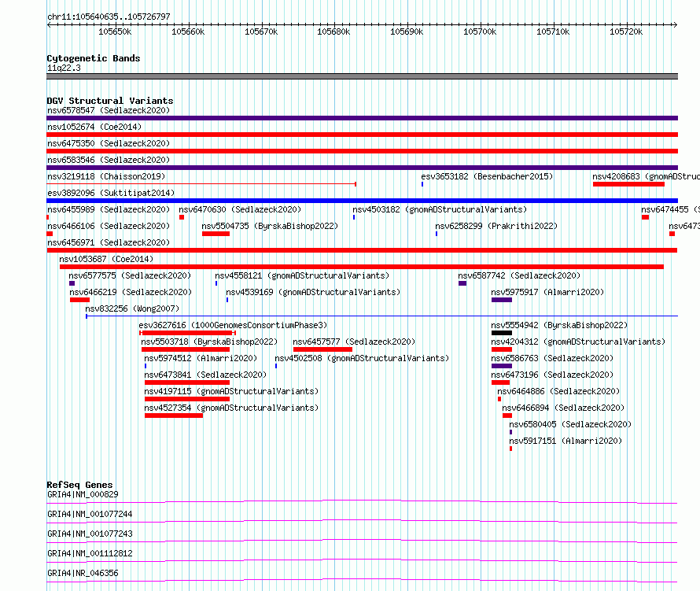Click esv3627616 (1000GenomesConsortiumPhase3) label

(x=233, y=325)
